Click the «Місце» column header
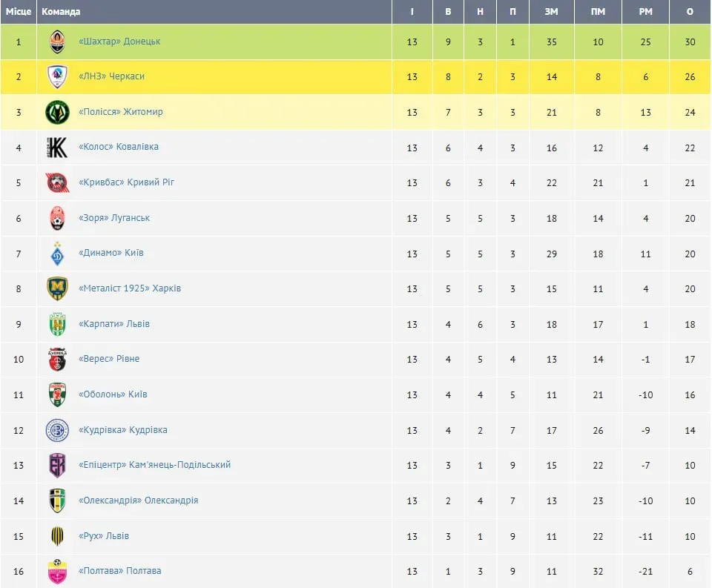Image resolution: width=712 pixels, height=588 pixels. [19, 12]
